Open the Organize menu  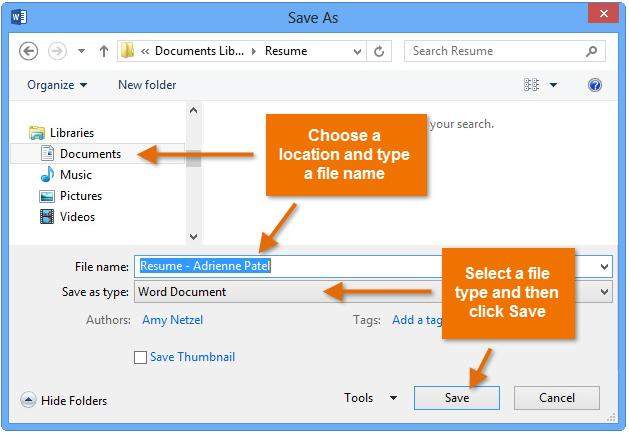tap(57, 85)
